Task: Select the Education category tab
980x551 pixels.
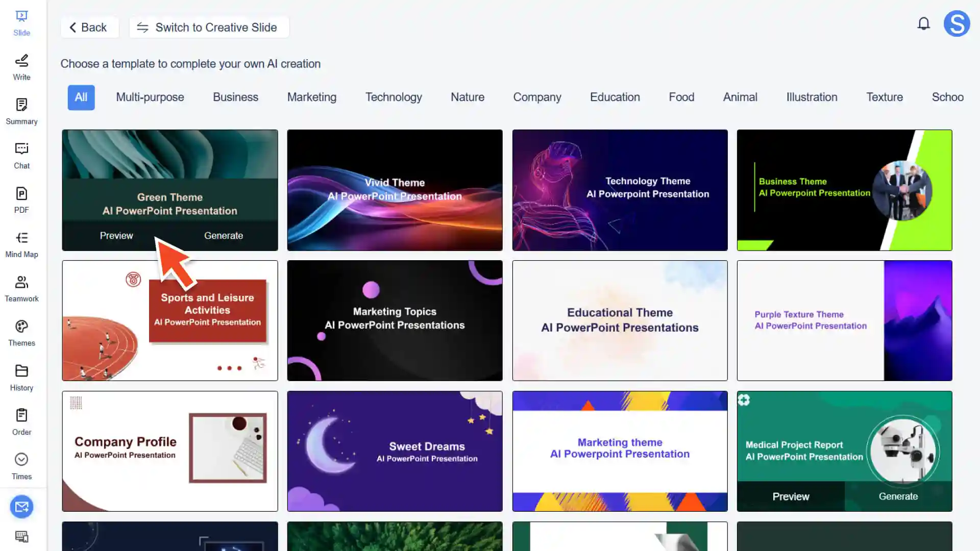Action: click(x=615, y=97)
